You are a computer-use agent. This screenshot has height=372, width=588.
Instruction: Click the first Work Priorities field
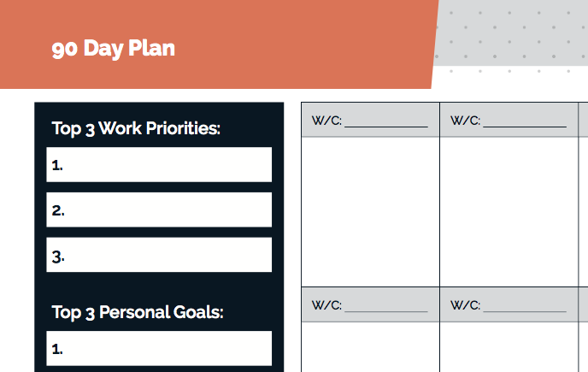(159, 165)
